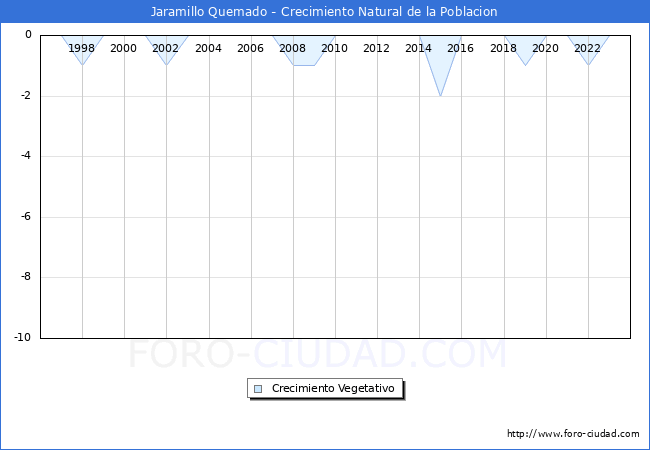Click the Crecimiento Vegetativo legend color swatch
Image resolution: width=650 pixels, height=450 pixels.
point(258,389)
